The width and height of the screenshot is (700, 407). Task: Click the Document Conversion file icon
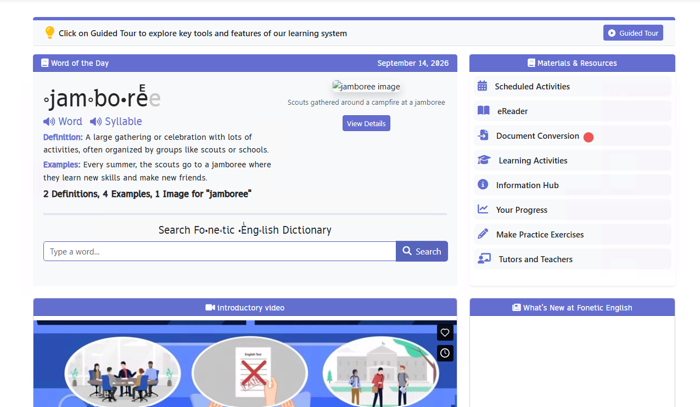[x=483, y=135]
